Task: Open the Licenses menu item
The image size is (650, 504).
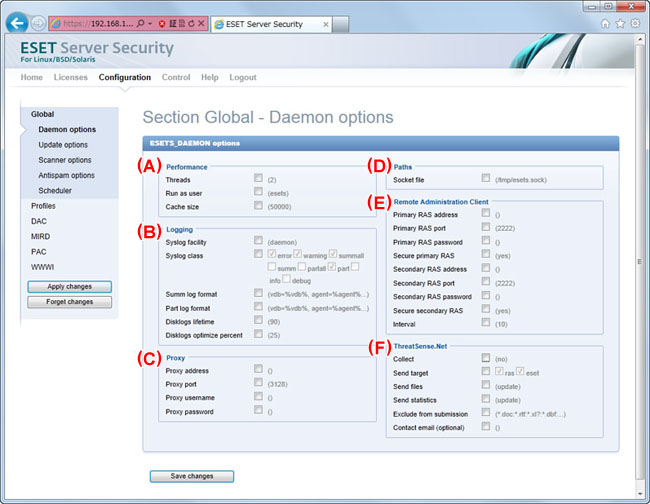Action: tap(70, 77)
